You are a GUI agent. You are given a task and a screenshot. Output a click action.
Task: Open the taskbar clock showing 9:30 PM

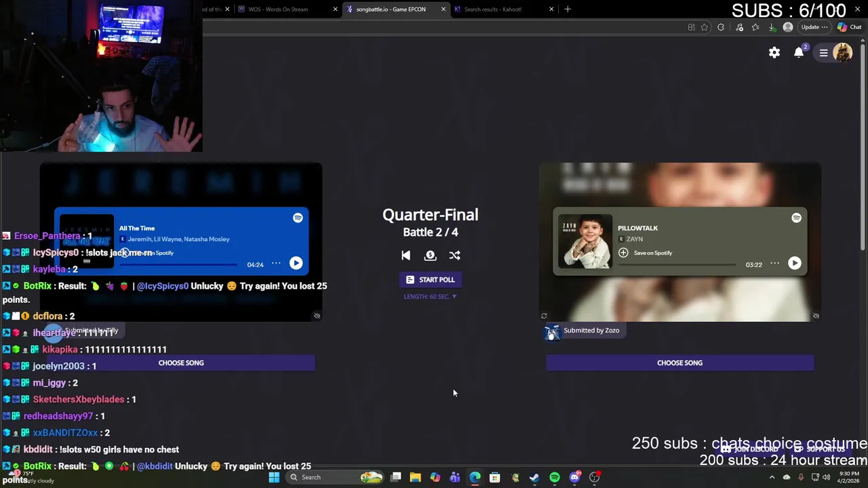[x=849, y=477]
